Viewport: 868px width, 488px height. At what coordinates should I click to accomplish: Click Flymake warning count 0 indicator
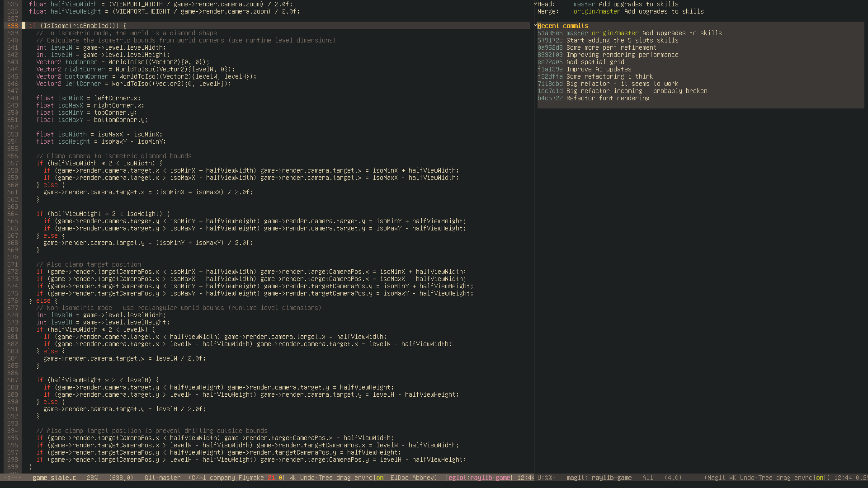click(281, 478)
